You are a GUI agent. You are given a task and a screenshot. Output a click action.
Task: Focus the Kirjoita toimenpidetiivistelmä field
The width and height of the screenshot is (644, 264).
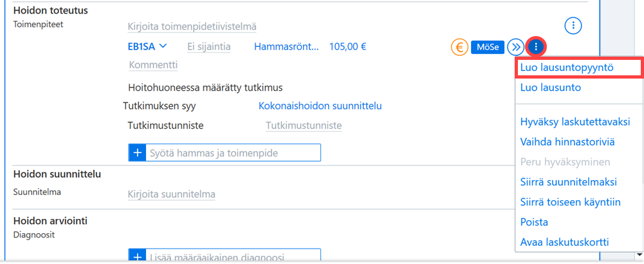[x=192, y=27]
